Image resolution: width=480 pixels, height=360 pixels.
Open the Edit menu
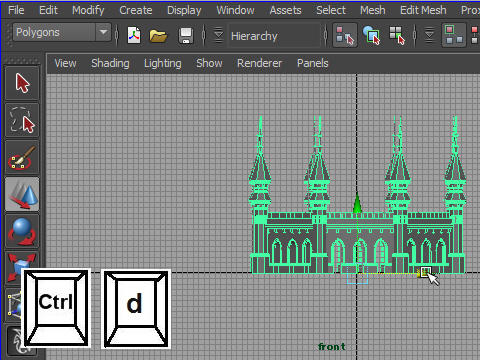point(48,10)
